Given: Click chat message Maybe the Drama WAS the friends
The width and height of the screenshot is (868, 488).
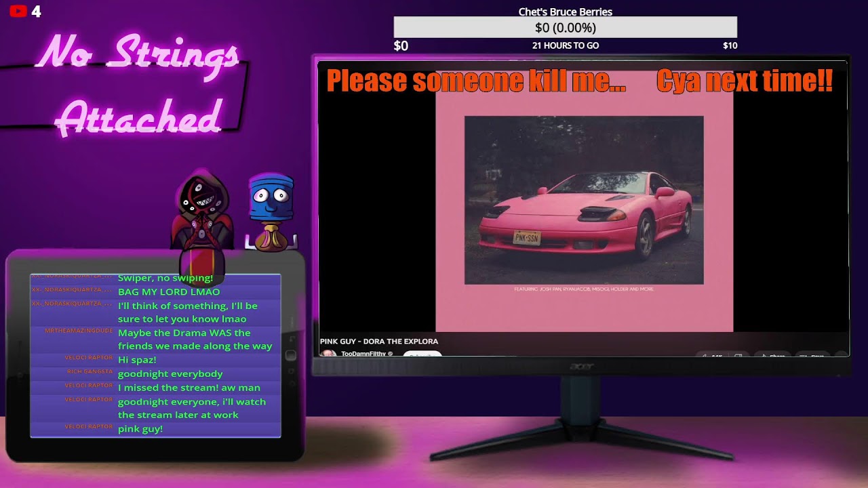Looking at the screenshot, I should (195, 339).
